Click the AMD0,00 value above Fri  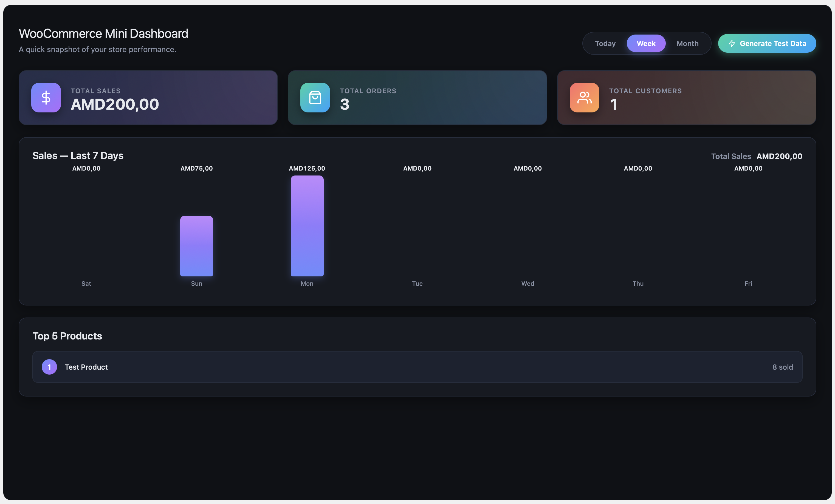pyautogui.click(x=748, y=168)
